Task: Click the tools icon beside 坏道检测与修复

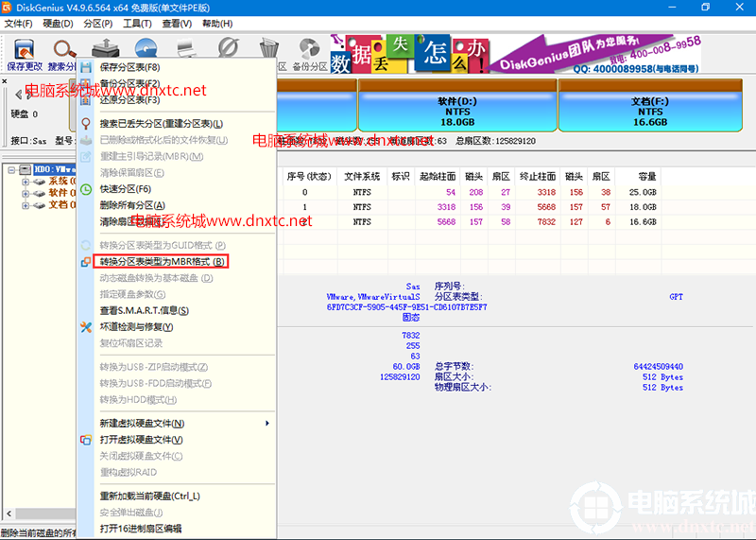Action: pos(86,327)
